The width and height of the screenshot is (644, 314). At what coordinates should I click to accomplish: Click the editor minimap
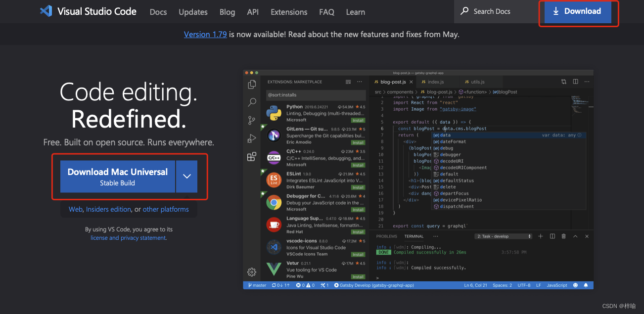point(580,106)
